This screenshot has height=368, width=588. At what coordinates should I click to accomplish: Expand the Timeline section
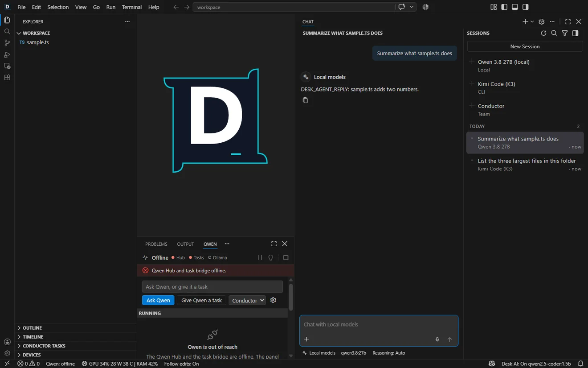[76, 337]
